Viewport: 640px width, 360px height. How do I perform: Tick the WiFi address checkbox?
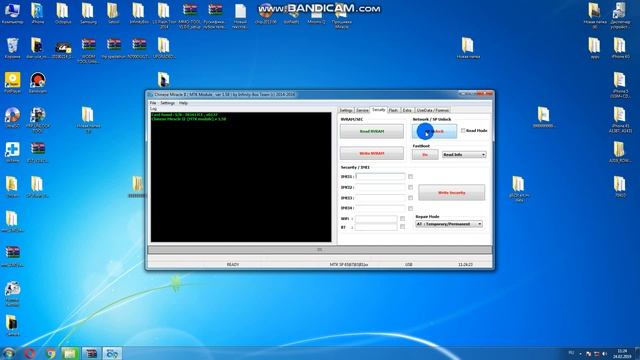402,218
